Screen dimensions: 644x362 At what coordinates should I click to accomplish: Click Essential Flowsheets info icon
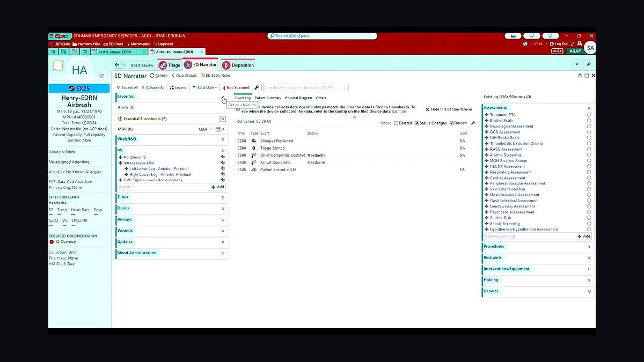120,119
